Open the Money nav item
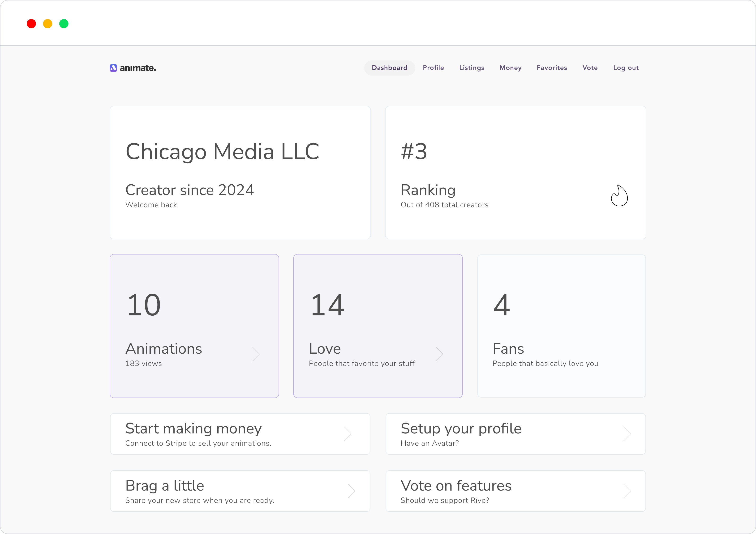Image resolution: width=756 pixels, height=534 pixels. point(510,68)
